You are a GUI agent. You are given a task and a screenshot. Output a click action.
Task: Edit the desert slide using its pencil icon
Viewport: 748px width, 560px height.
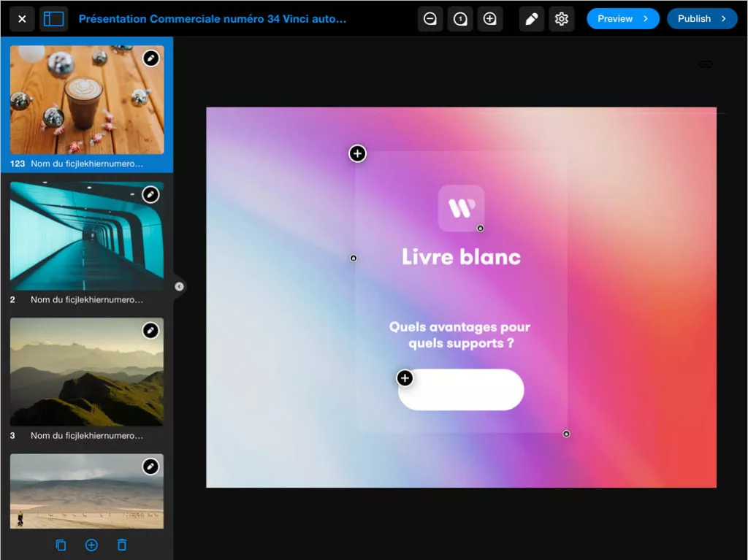pyautogui.click(x=150, y=467)
